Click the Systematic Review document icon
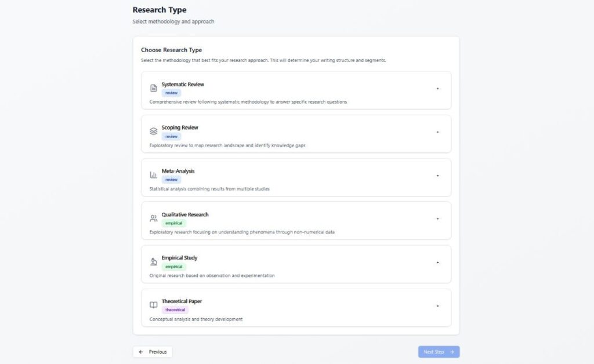The image size is (594, 364). tap(153, 88)
